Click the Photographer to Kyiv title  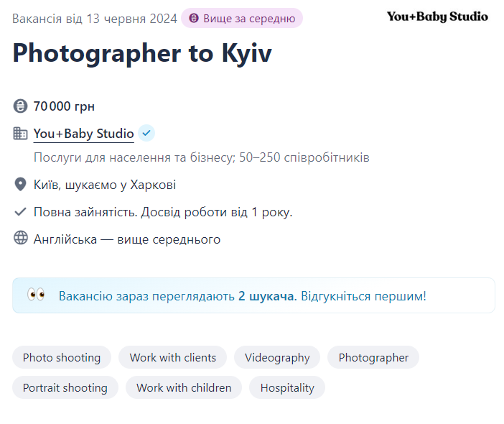point(142,53)
